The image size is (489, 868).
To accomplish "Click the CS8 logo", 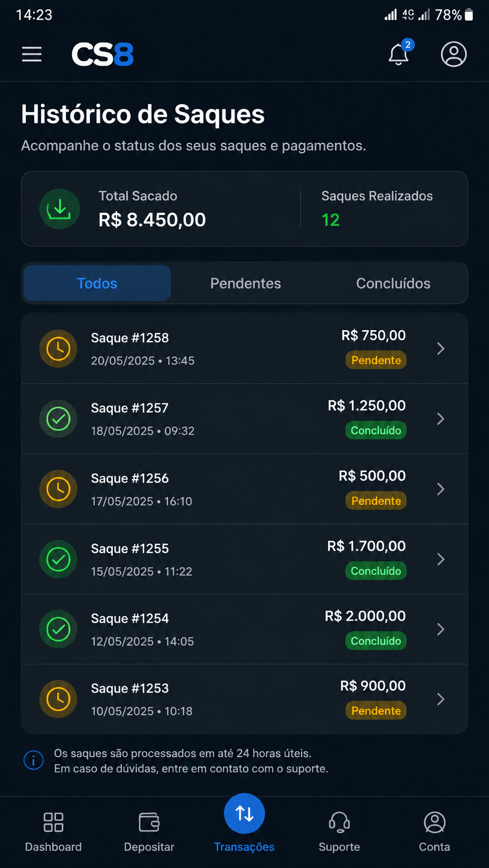I will [102, 55].
